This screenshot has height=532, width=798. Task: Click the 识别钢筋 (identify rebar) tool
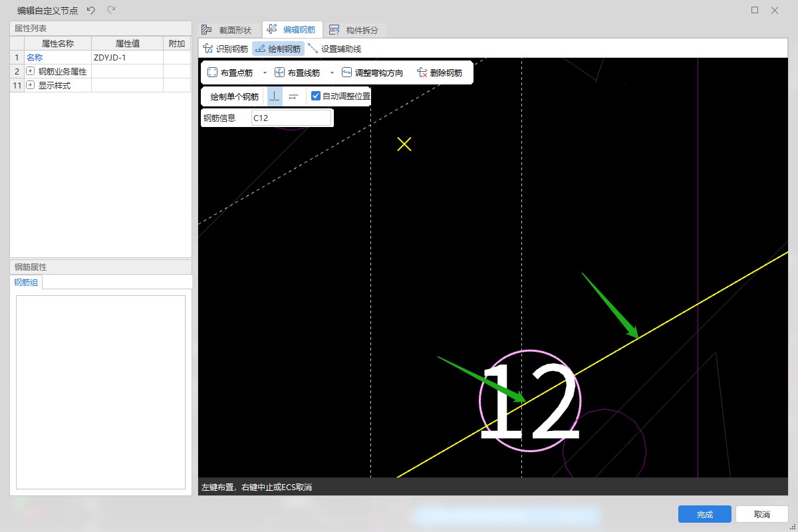click(225, 49)
